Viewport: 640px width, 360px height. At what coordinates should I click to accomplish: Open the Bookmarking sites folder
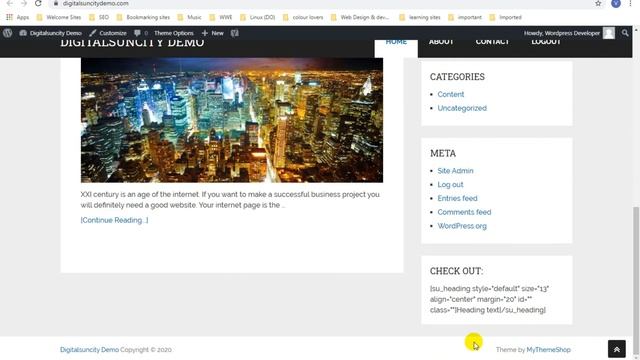143,17
